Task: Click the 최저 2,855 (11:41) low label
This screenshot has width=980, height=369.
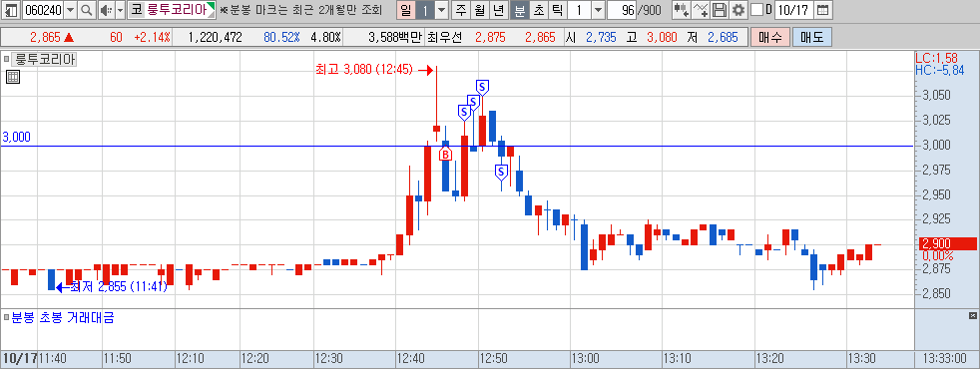Action: tap(119, 286)
